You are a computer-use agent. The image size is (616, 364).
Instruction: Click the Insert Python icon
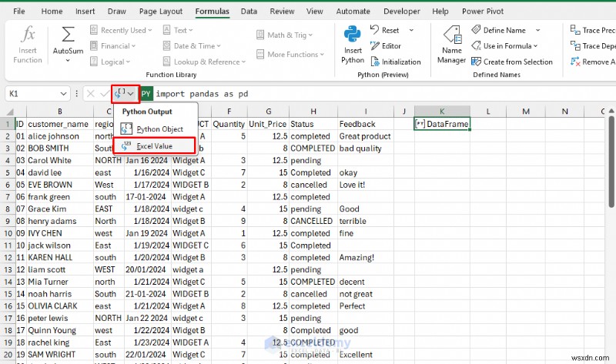(x=353, y=34)
